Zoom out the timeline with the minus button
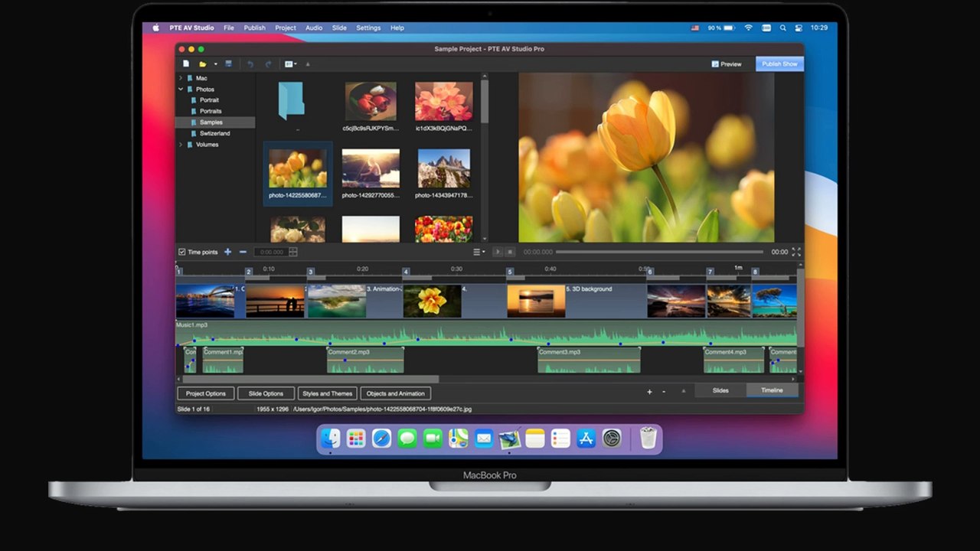980x551 pixels. (664, 392)
